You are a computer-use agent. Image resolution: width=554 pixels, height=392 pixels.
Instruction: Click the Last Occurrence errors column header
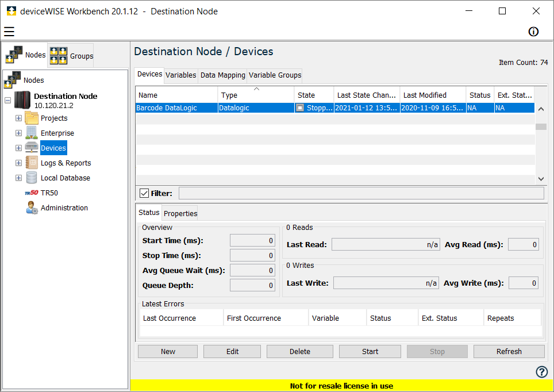click(x=182, y=318)
